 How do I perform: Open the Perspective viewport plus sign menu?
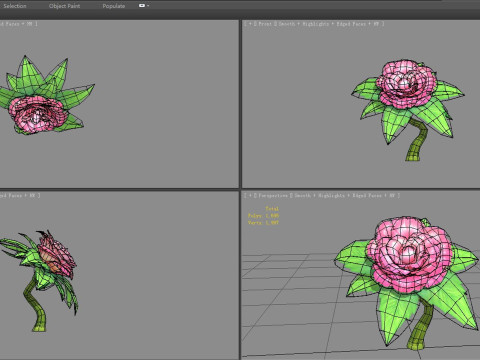(250, 196)
